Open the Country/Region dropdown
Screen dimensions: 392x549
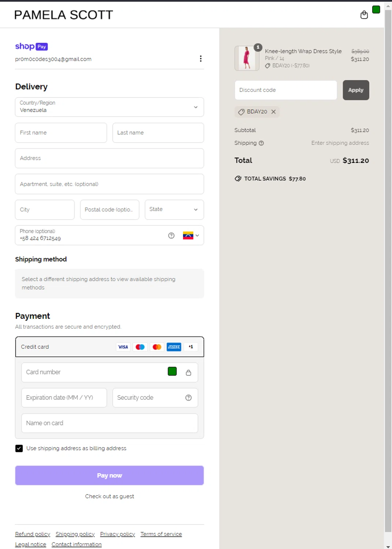click(x=109, y=107)
